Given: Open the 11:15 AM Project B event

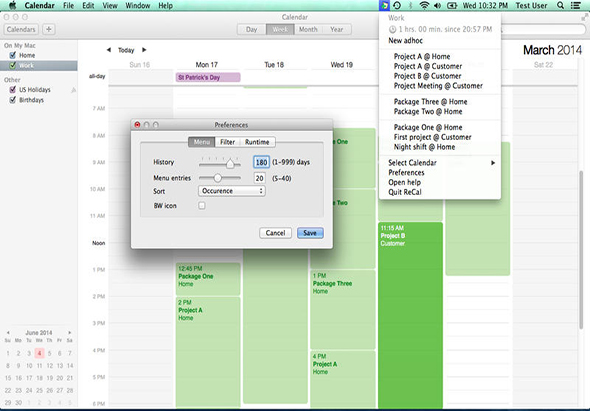Looking at the screenshot, I should [410, 315].
